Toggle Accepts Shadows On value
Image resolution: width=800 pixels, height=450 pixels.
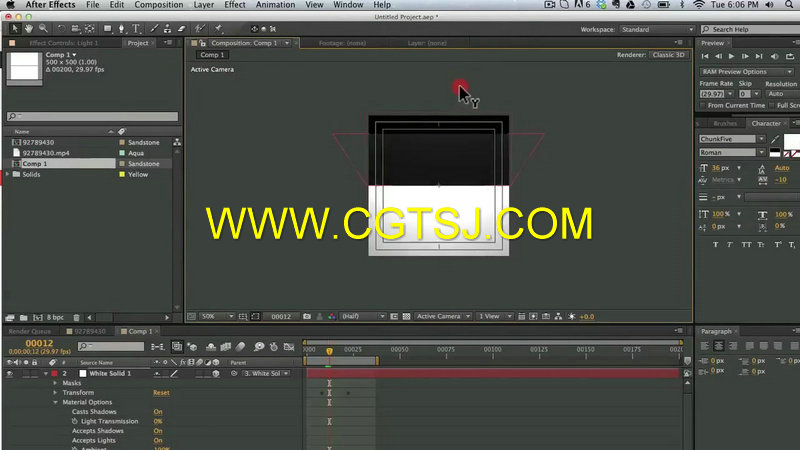click(x=158, y=431)
